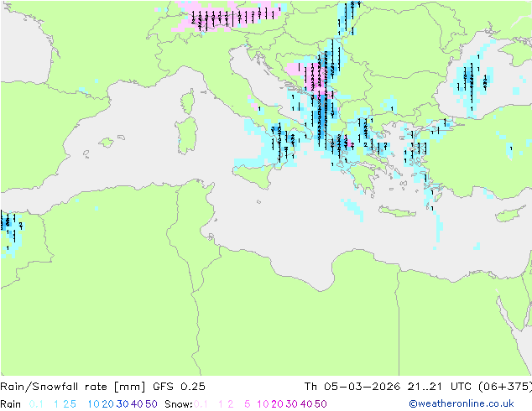Select the "Rain/Snowfall rate [mm]" title text
532x411 pixels.
click(x=73, y=387)
